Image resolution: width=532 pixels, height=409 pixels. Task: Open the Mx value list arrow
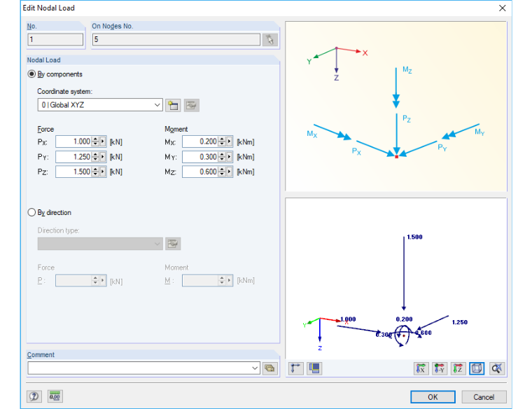coord(230,141)
